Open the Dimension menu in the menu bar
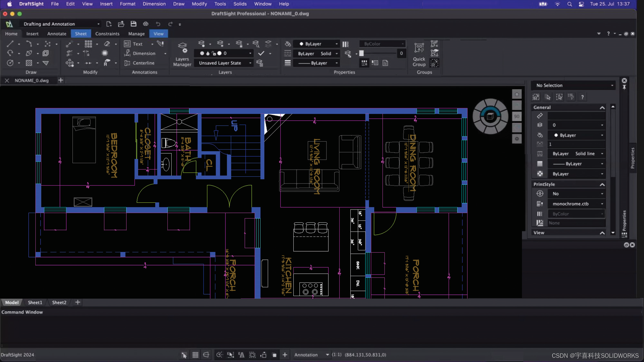 [x=154, y=4]
